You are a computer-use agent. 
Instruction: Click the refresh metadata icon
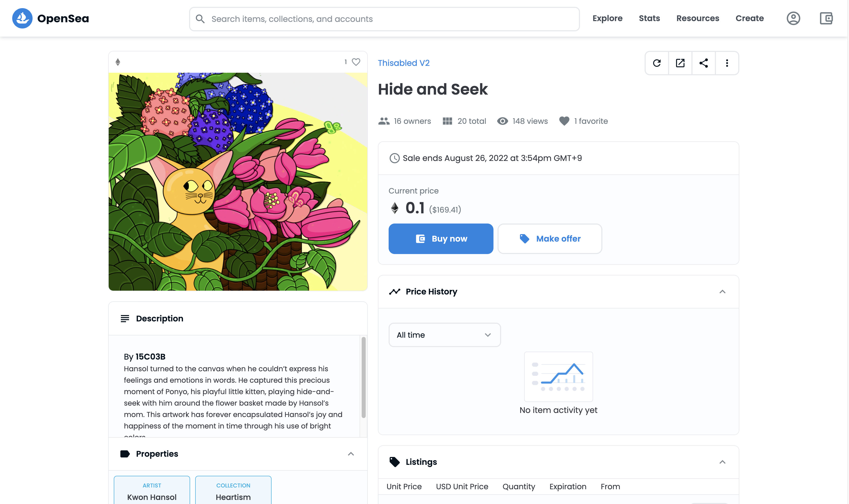tap(657, 63)
